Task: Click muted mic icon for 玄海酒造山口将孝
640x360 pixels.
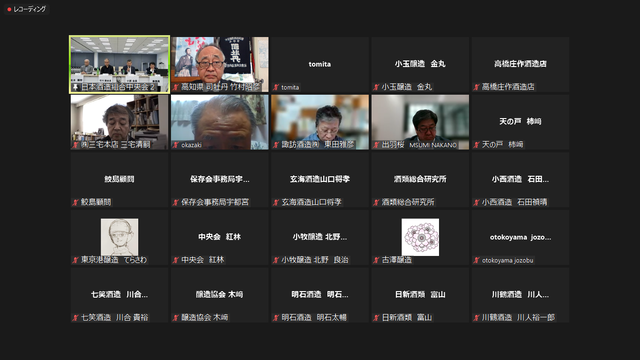Action: (276, 202)
